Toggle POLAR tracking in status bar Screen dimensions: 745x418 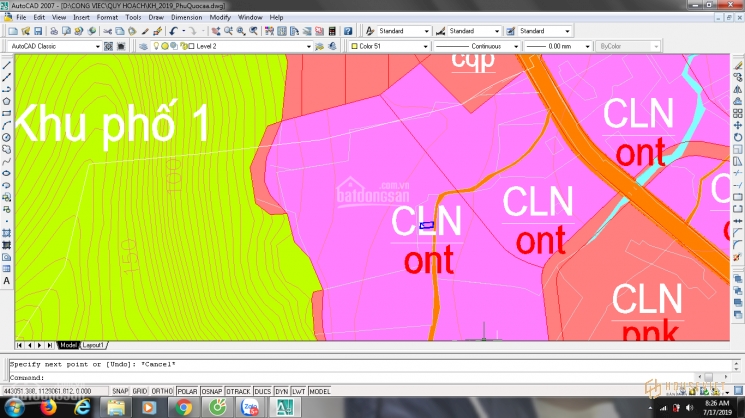tap(187, 391)
